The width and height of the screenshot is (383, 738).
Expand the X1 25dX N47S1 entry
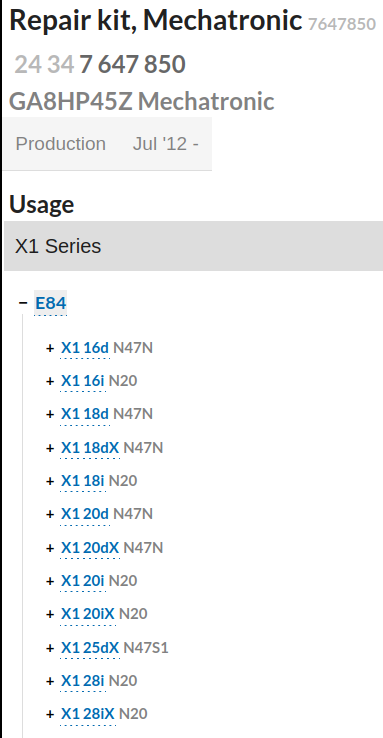tap(50, 649)
